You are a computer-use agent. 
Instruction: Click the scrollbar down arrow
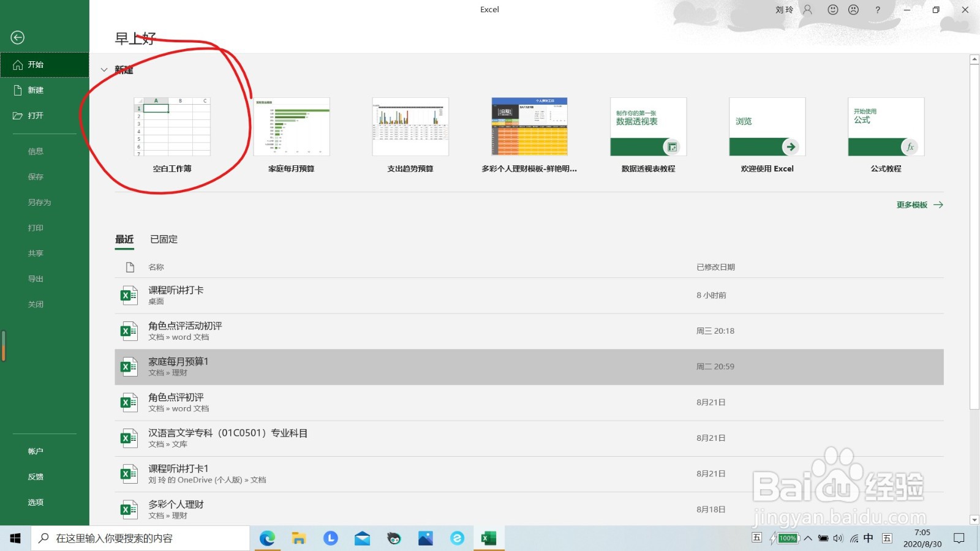974,520
